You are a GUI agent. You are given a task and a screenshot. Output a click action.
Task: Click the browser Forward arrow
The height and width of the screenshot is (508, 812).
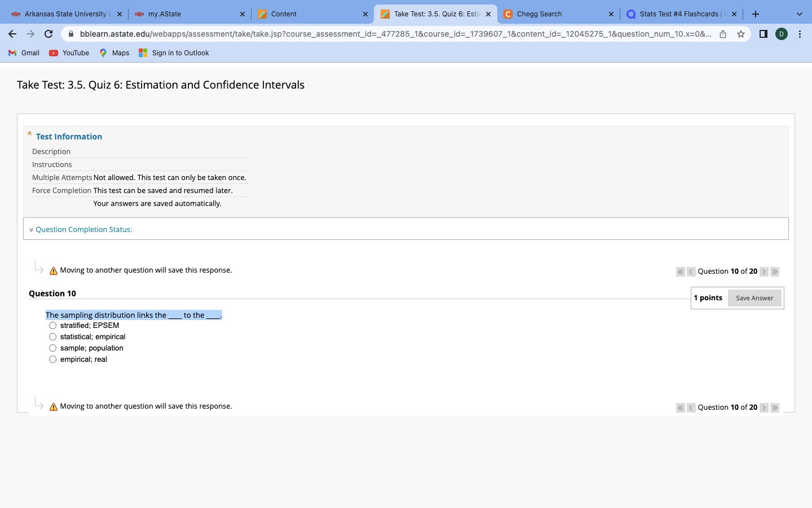tap(30, 34)
